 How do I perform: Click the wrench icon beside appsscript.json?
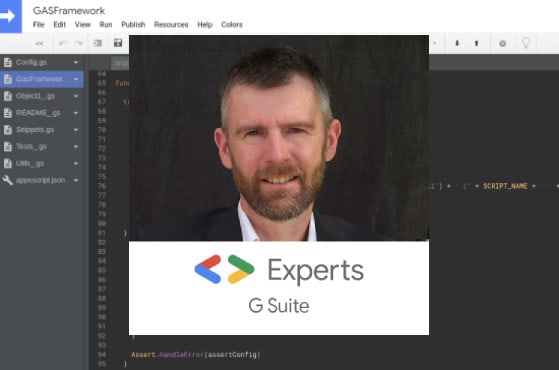click(7, 180)
